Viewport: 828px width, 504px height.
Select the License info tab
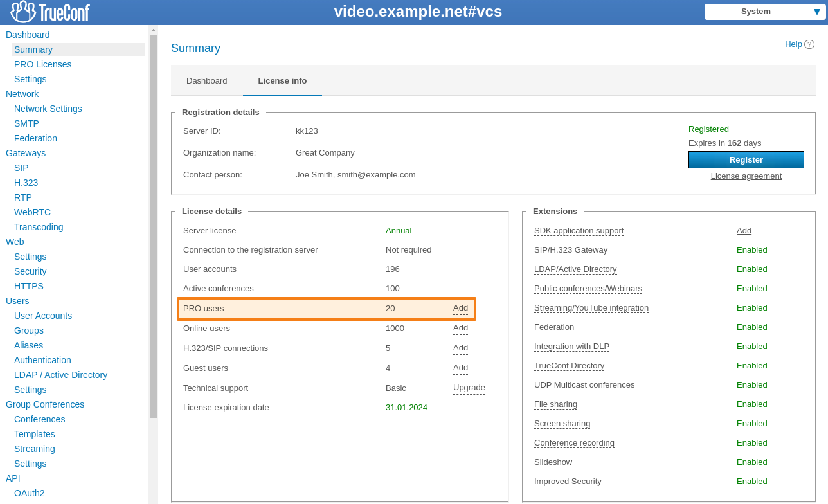click(x=282, y=81)
